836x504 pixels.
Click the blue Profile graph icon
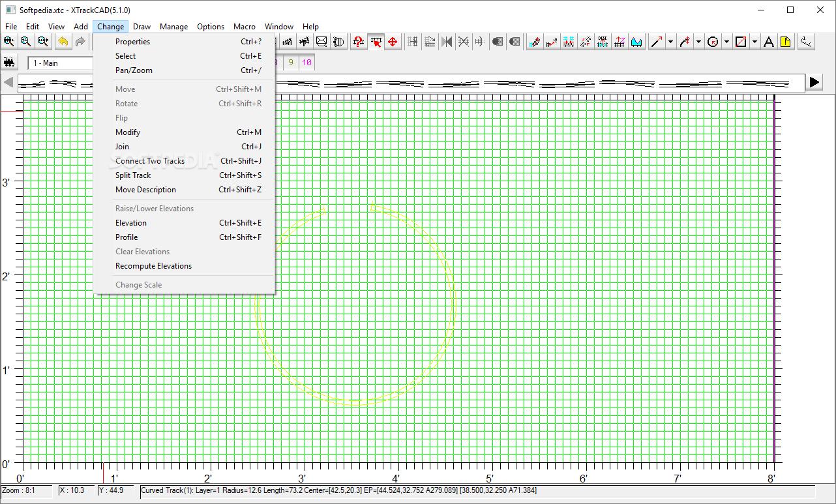(637, 42)
